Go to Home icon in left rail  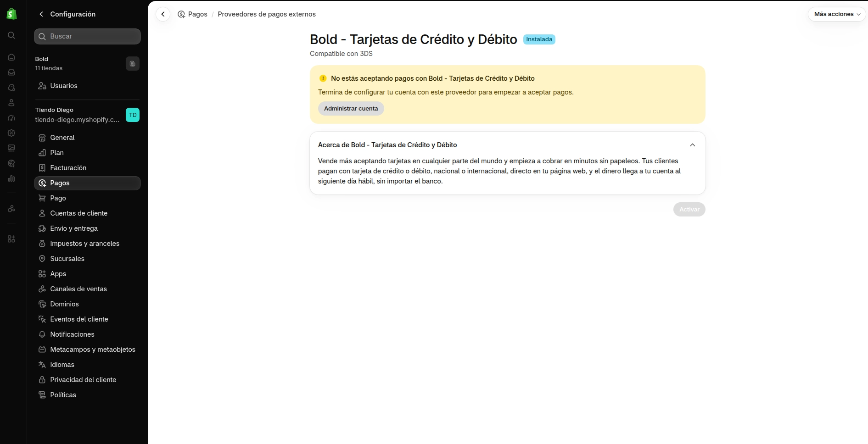(x=11, y=57)
